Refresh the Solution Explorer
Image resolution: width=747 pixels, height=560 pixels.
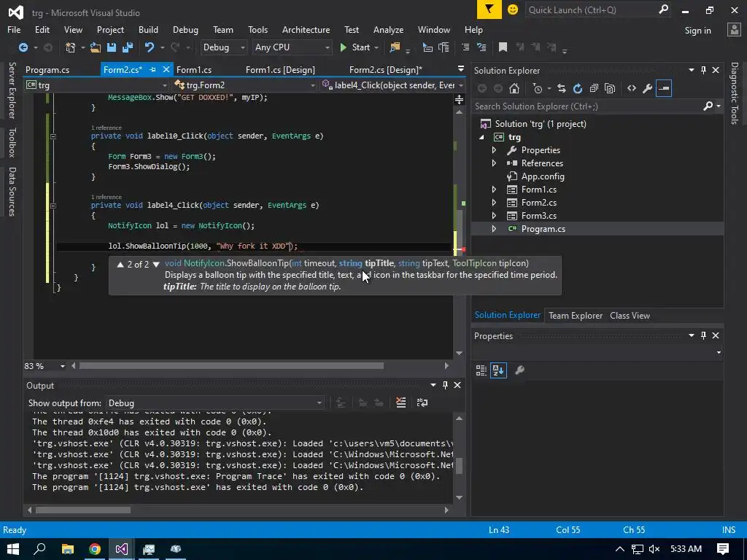pos(578,88)
